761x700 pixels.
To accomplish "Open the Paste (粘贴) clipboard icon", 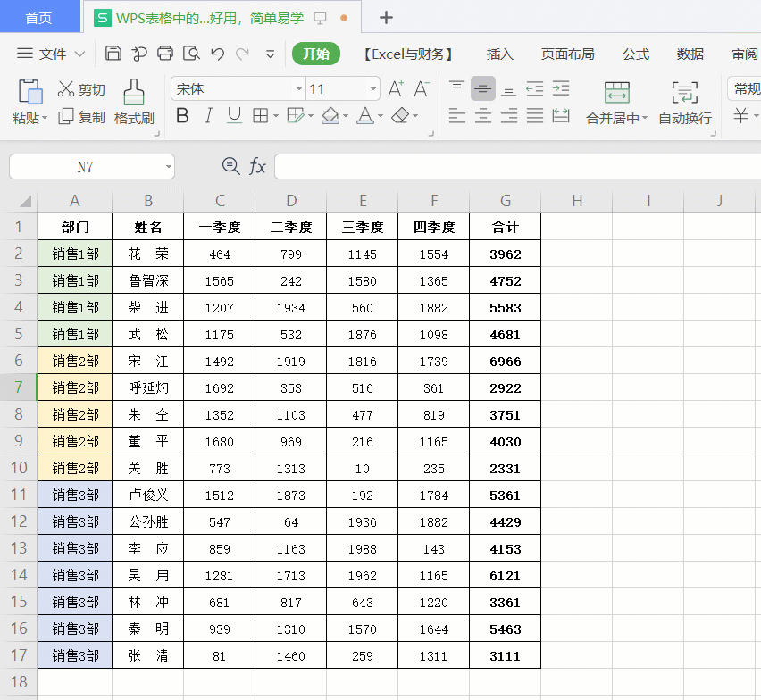I will 29,92.
